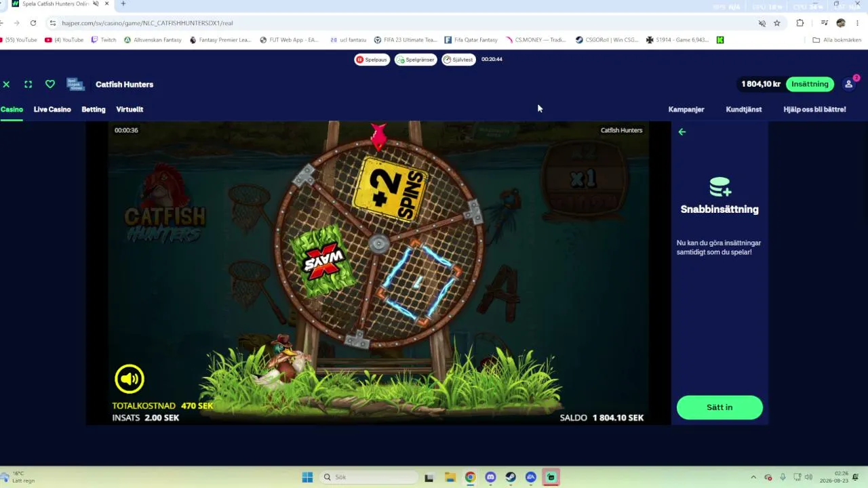The image size is (868, 488).
Task: Open taskbar clock showing 02:26
Action: (x=834, y=477)
